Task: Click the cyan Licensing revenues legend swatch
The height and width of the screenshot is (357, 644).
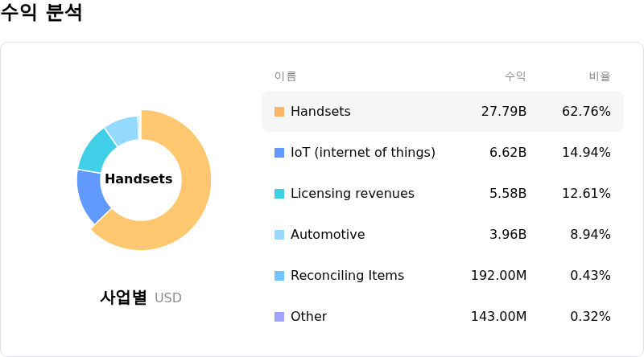Action: [279, 194]
